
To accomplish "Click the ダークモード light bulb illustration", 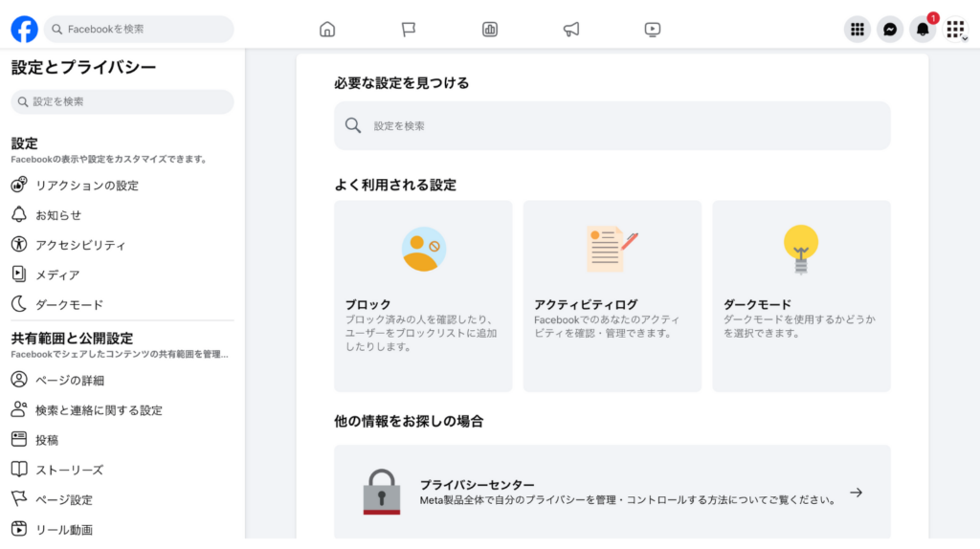I will (801, 250).
